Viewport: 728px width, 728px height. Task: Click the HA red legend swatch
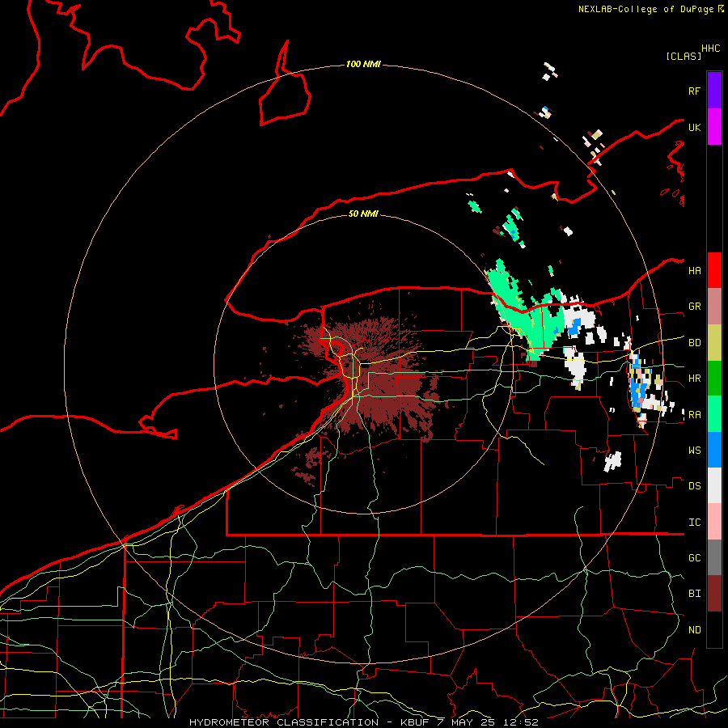pyautogui.click(x=714, y=270)
